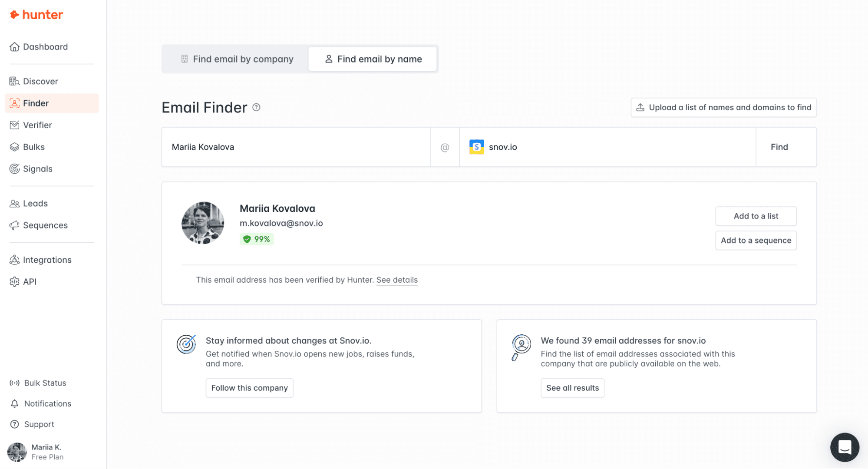Click the Mariia Kovalova name input field
This screenshot has height=469, width=868.
tap(295, 147)
